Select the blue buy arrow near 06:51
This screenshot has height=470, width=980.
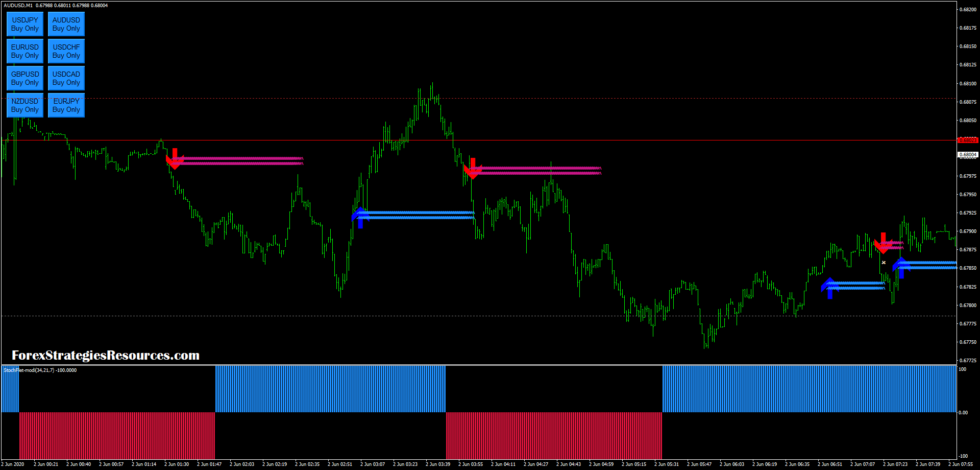(829, 286)
